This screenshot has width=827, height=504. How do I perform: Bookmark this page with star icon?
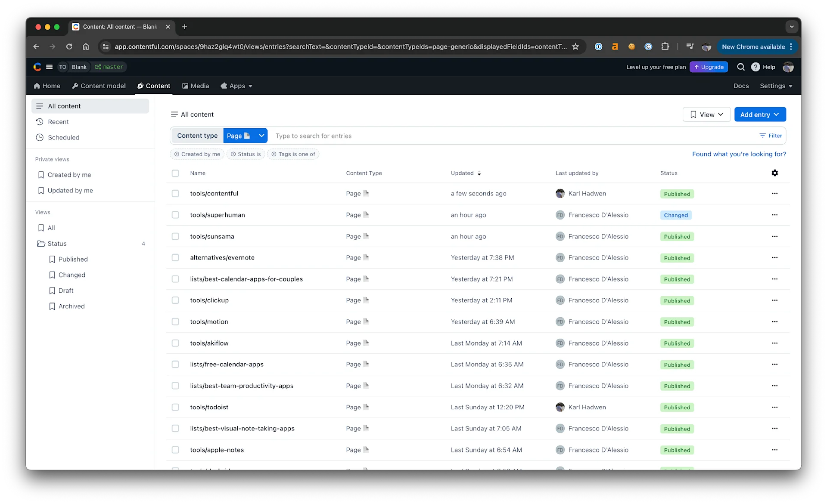tap(575, 46)
